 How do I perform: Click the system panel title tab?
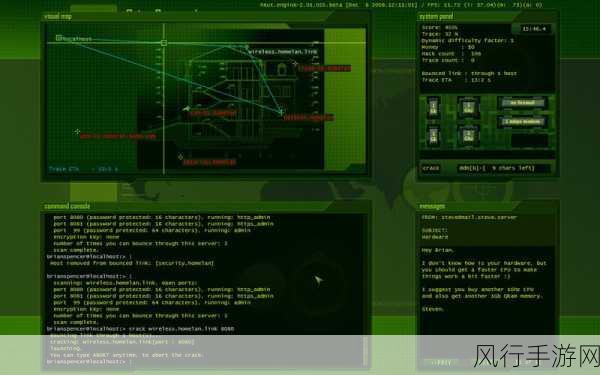(436, 16)
